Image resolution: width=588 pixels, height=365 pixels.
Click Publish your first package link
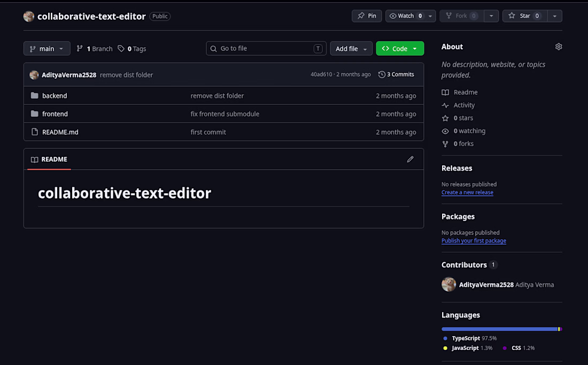pyautogui.click(x=474, y=241)
